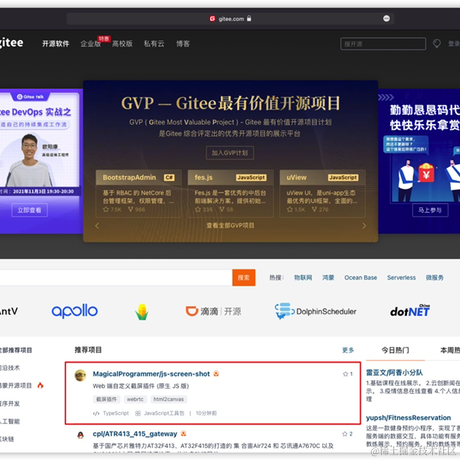Focus the header search box

point(383,44)
